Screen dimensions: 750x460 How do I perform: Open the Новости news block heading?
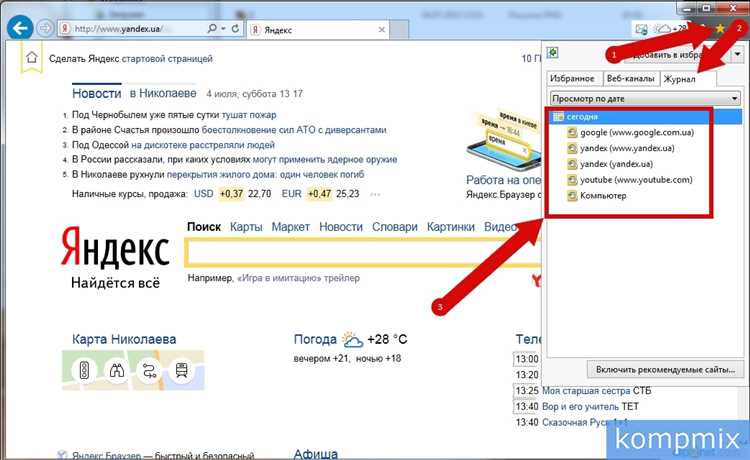point(97,93)
